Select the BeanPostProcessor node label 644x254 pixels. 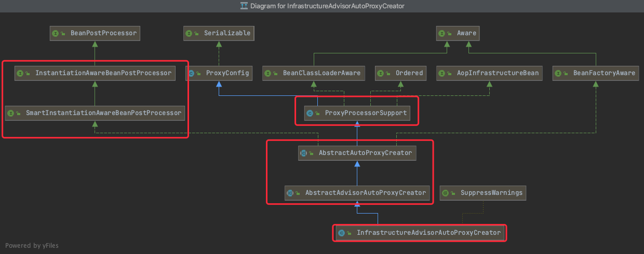point(103,33)
